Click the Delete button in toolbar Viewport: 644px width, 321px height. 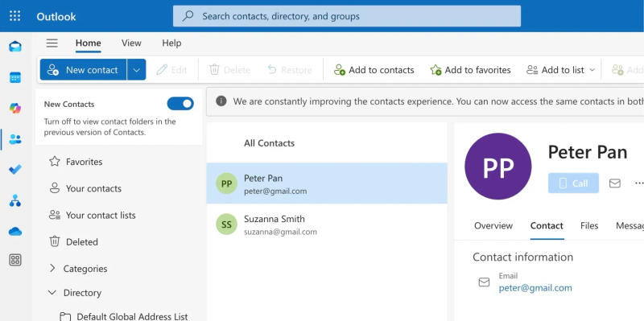(230, 70)
